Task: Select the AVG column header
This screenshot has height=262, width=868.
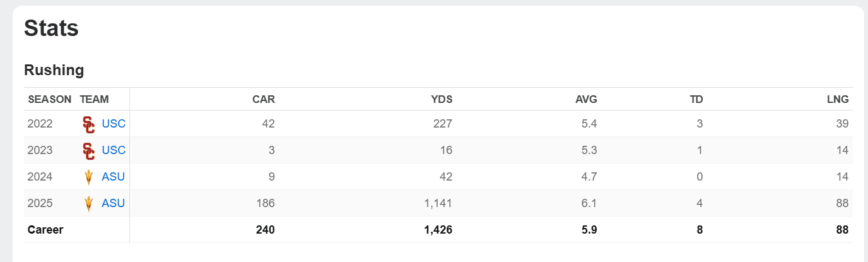Action: click(586, 99)
